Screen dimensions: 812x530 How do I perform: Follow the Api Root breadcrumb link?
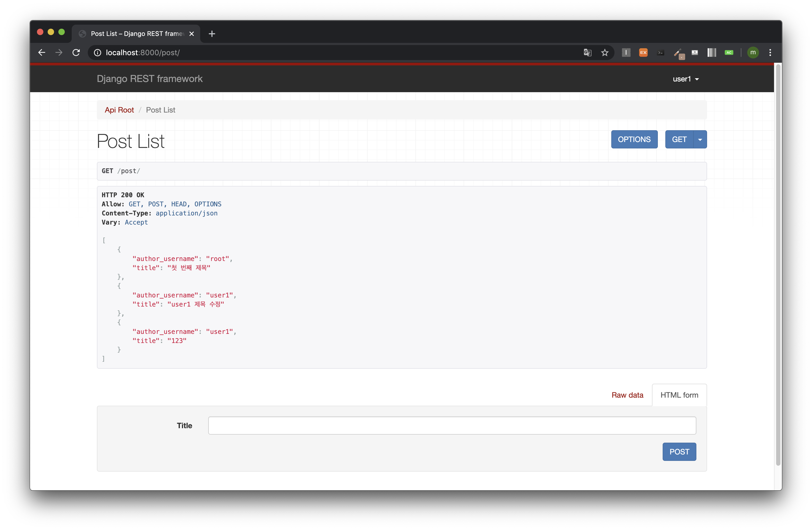click(119, 110)
